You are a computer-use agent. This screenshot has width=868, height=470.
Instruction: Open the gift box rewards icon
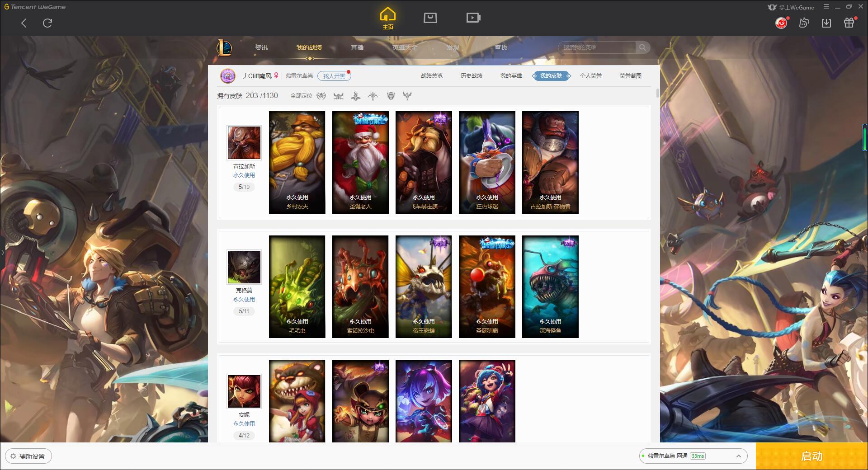click(849, 23)
